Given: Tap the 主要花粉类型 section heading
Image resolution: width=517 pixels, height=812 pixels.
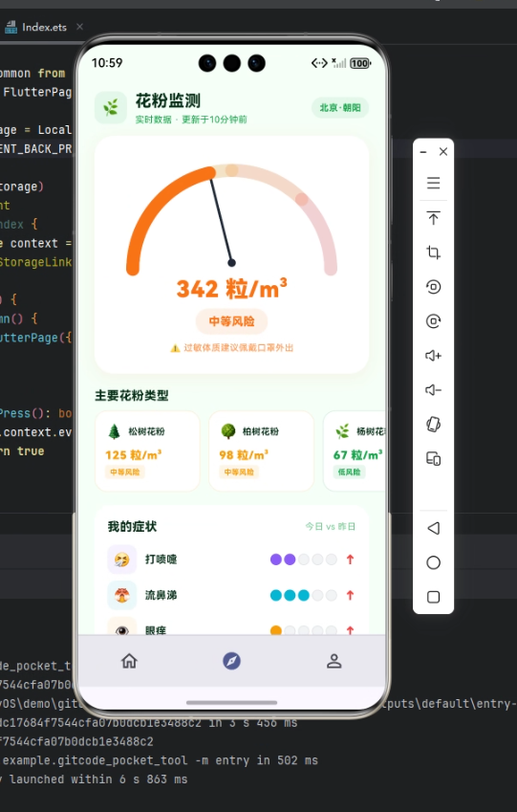Looking at the screenshot, I should 132,396.
